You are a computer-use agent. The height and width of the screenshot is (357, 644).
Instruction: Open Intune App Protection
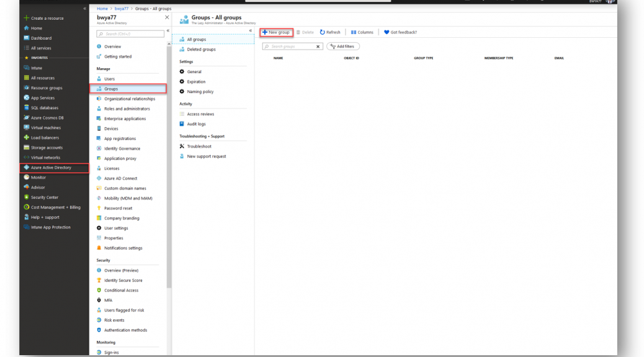47,227
